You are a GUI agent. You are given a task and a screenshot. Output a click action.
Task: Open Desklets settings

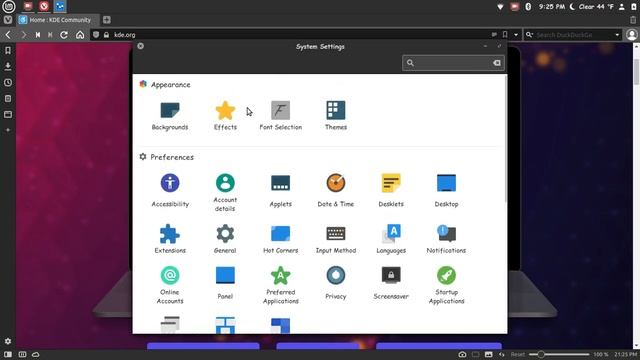tap(391, 191)
